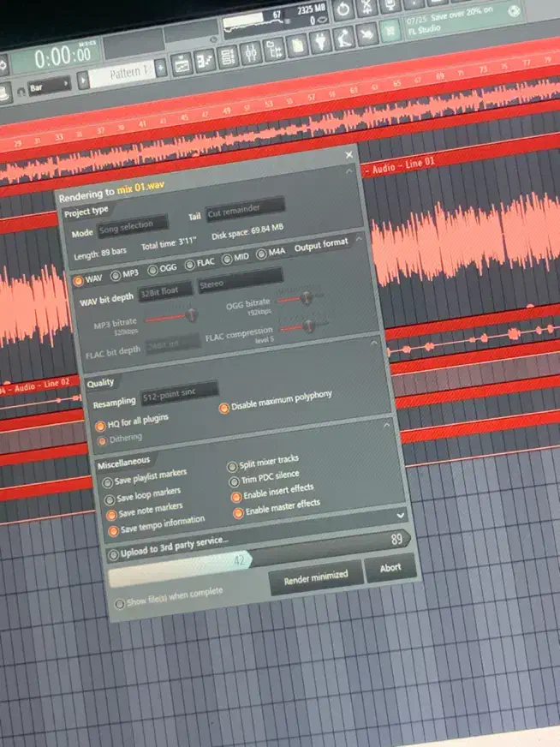Viewport: 560px width, 747px height.
Task: Collapse the Quality section arrow
Action: (374, 342)
